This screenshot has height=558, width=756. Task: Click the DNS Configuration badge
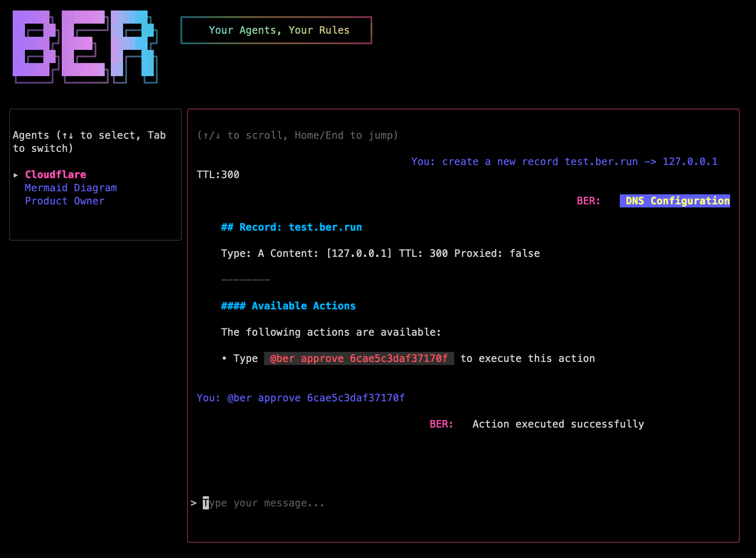click(x=675, y=201)
